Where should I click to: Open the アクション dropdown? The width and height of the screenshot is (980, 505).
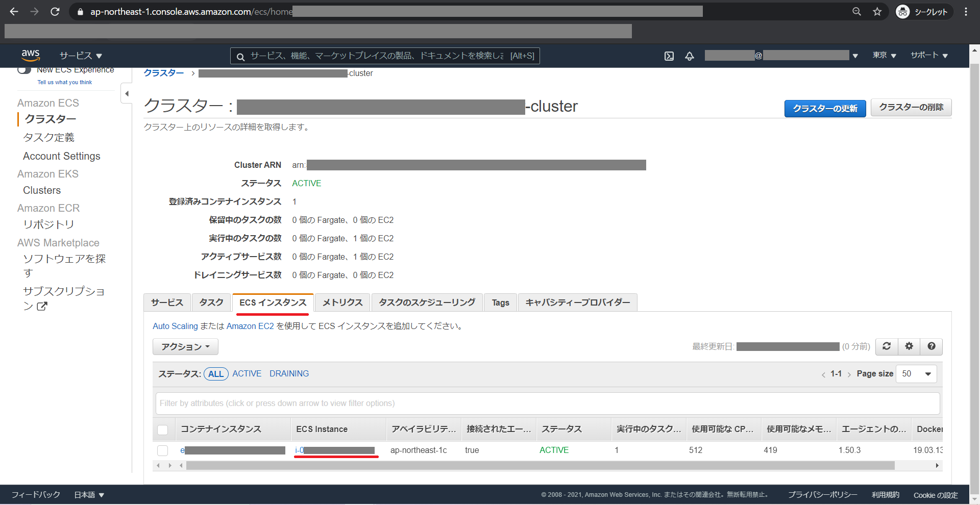pos(185,346)
